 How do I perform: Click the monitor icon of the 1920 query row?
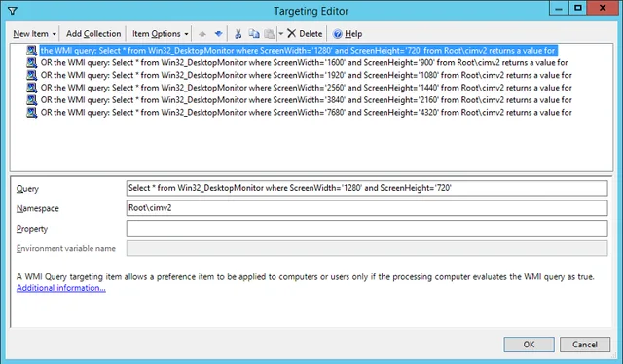point(32,75)
